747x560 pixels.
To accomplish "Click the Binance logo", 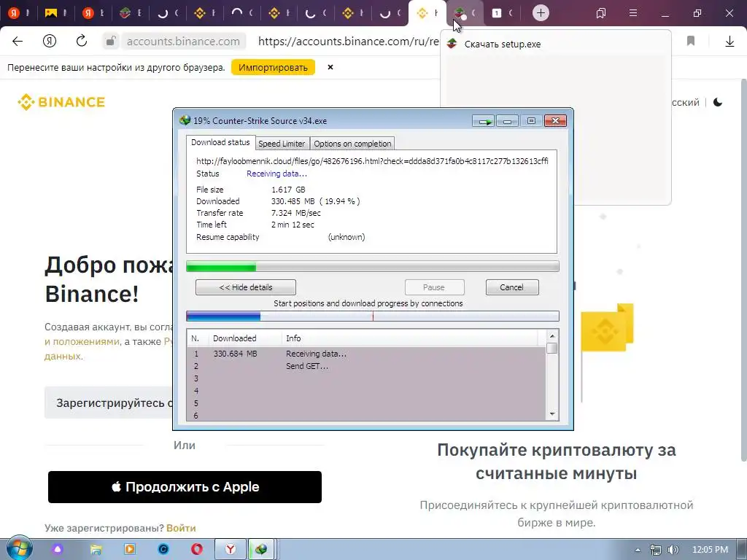I will pos(61,102).
